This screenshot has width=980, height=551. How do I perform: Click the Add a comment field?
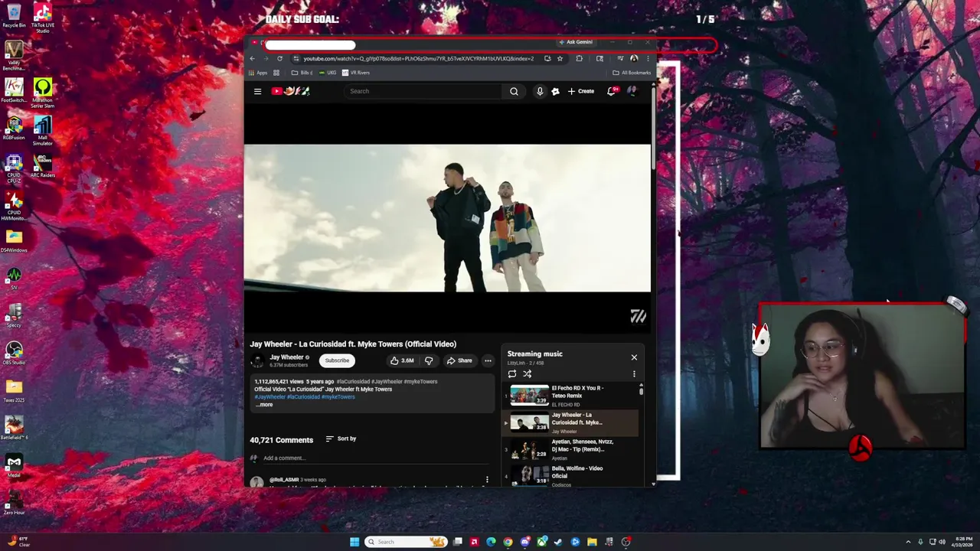click(x=376, y=458)
